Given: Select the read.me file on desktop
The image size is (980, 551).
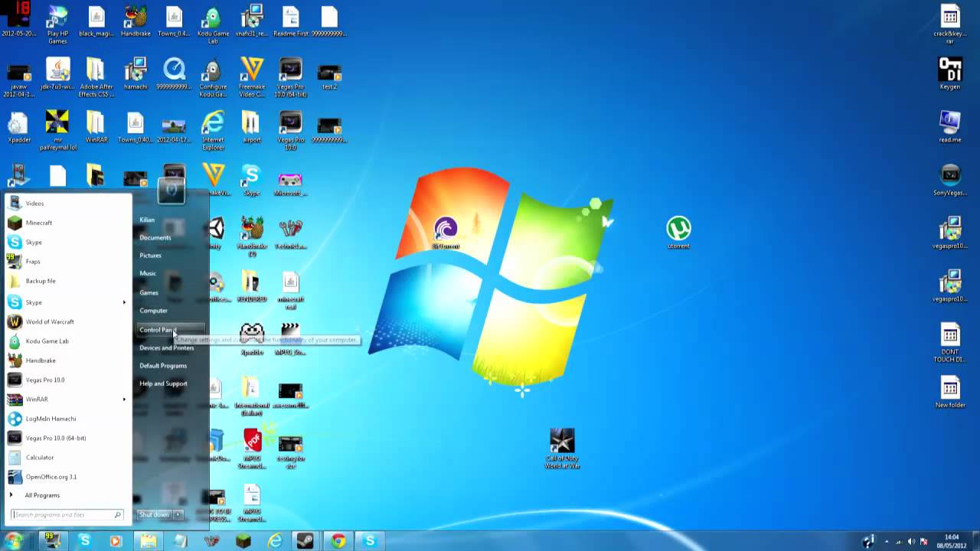Looking at the screenshot, I should tap(950, 127).
